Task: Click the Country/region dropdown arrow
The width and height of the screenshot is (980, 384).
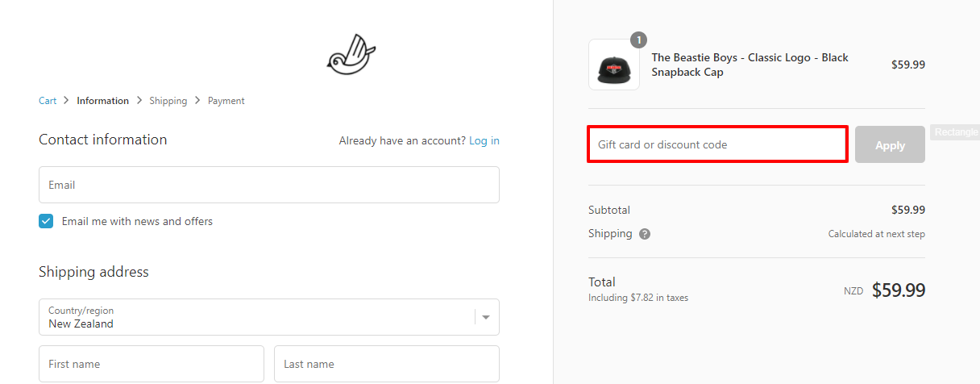Action: point(486,317)
